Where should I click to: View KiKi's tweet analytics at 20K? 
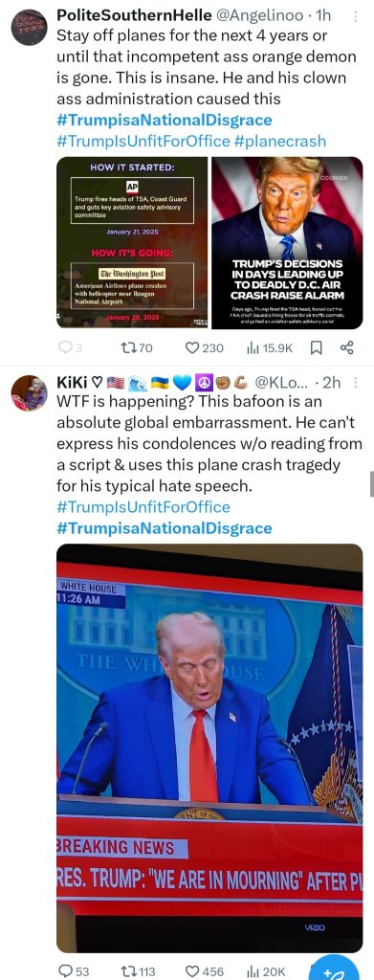coord(267,971)
